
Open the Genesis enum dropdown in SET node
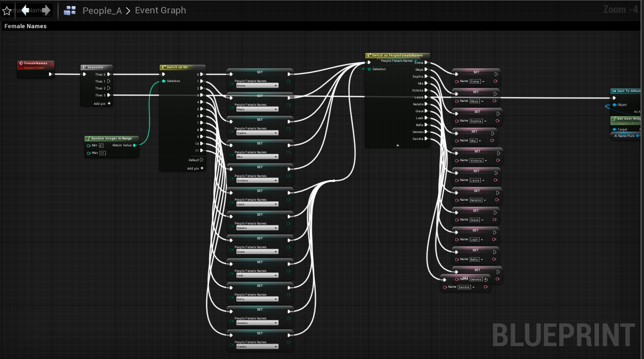pos(257,323)
